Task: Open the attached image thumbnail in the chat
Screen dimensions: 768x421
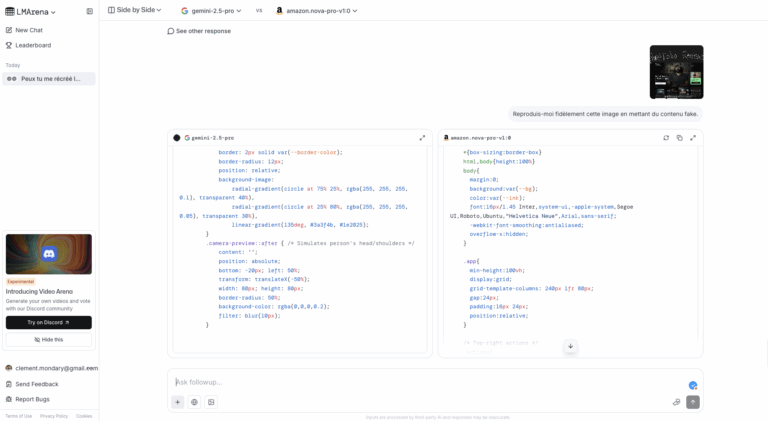Action: (676, 72)
